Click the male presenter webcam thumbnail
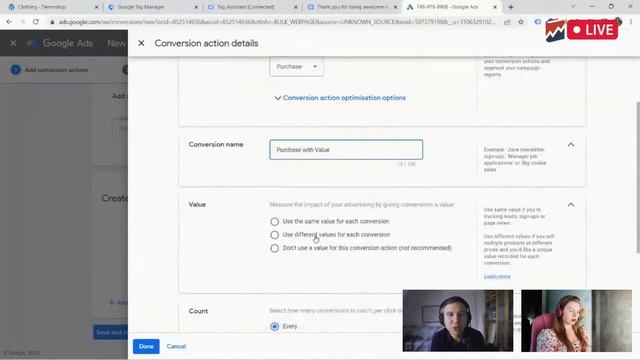The height and width of the screenshot is (360, 640). tap(458, 320)
